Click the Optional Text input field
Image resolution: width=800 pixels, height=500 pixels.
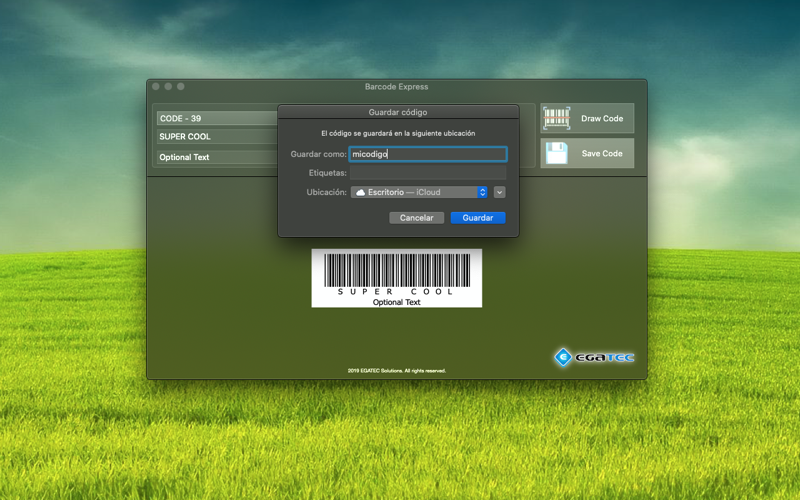[x=217, y=157]
